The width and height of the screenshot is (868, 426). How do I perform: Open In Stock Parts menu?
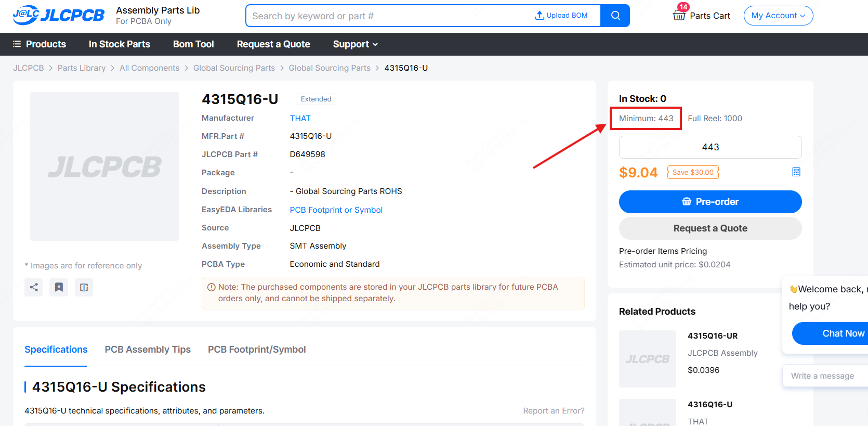(x=120, y=44)
